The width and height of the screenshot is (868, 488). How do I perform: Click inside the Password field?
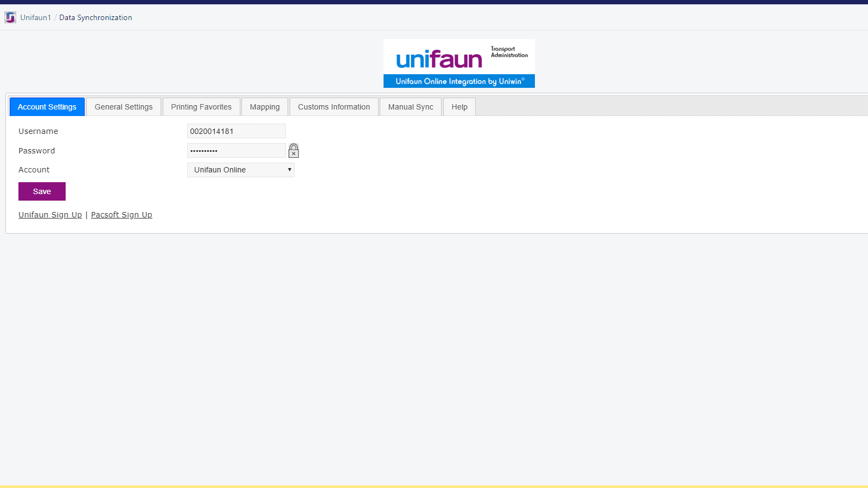236,150
